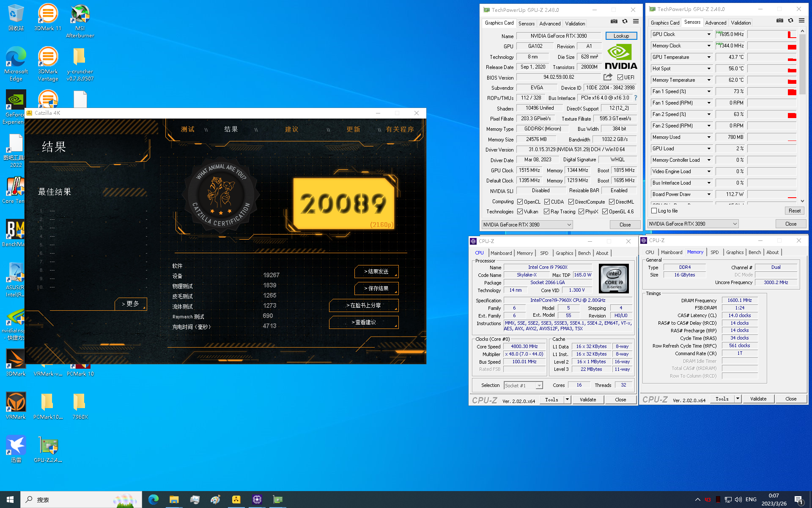The image size is (812, 508).
Task: Expand Board Power Draw sensor dropdown
Action: [709, 194]
